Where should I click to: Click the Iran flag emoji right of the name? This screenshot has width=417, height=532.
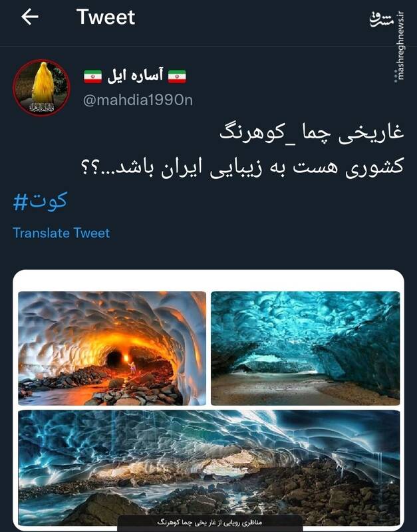coord(177,76)
